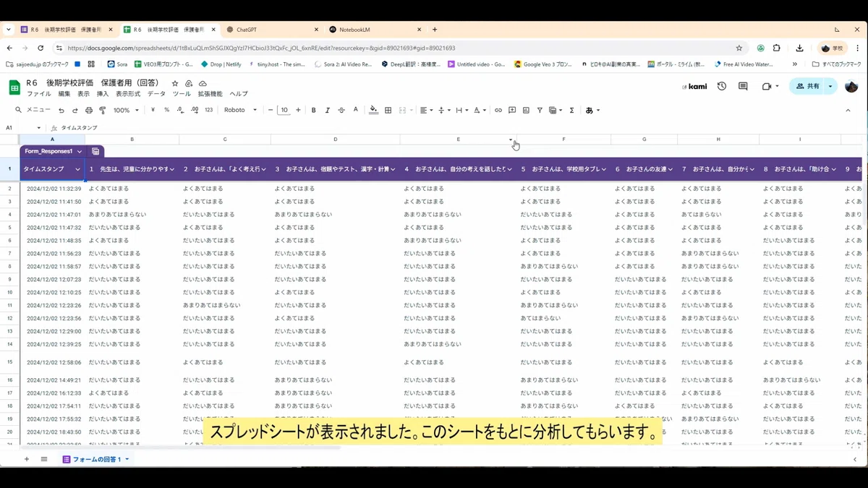Open text rotation dropdown

[x=480, y=111]
